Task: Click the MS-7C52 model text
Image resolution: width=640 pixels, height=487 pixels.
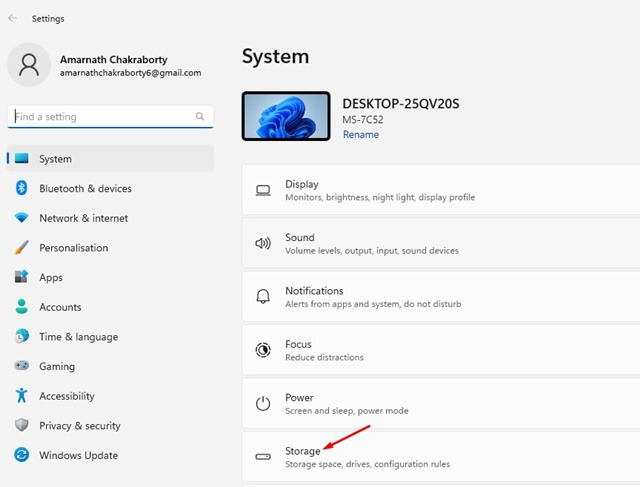Action: (x=362, y=120)
